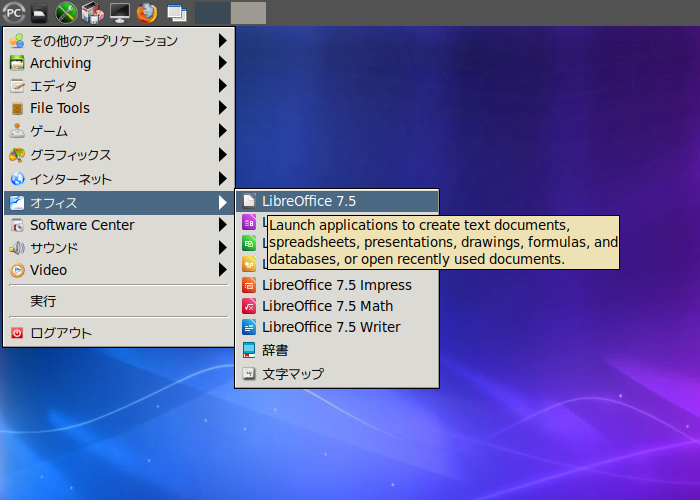This screenshot has height=500, width=700.
Task: Click the LibreOffice 7.5 document icon
Action: pyautogui.click(x=249, y=201)
